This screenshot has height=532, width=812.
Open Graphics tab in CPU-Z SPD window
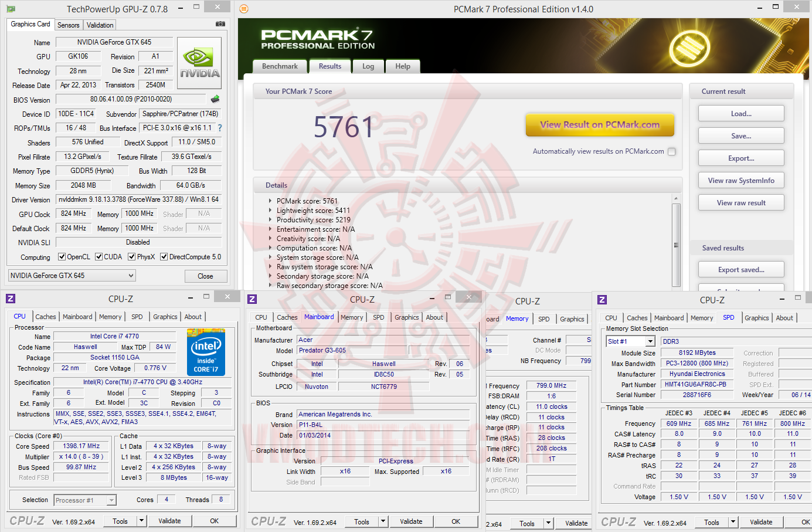pyautogui.click(x=757, y=318)
